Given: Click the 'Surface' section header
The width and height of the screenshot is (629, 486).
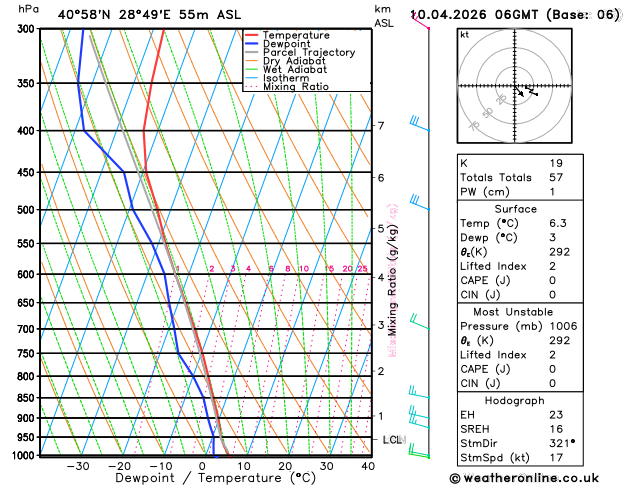Looking at the screenshot, I should point(515,209).
